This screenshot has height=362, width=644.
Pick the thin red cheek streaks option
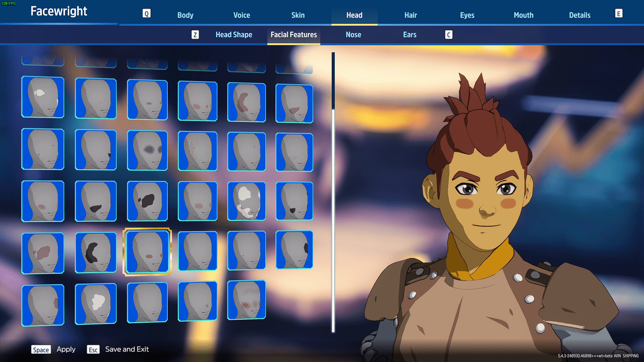click(147, 100)
